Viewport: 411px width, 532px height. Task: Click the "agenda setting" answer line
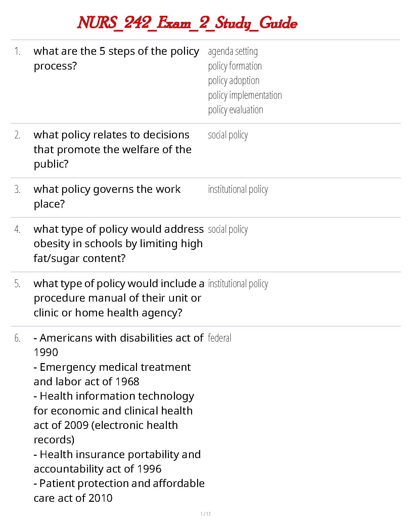click(233, 51)
